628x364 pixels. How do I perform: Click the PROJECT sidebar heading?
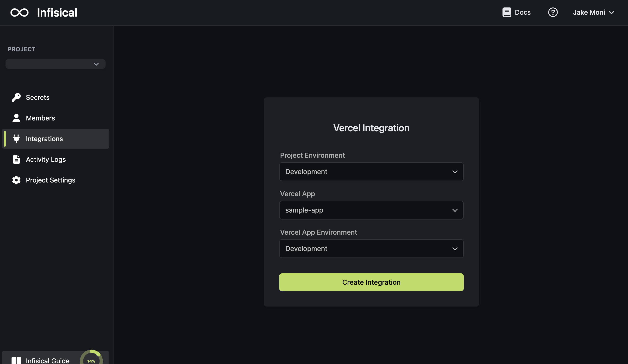21,49
